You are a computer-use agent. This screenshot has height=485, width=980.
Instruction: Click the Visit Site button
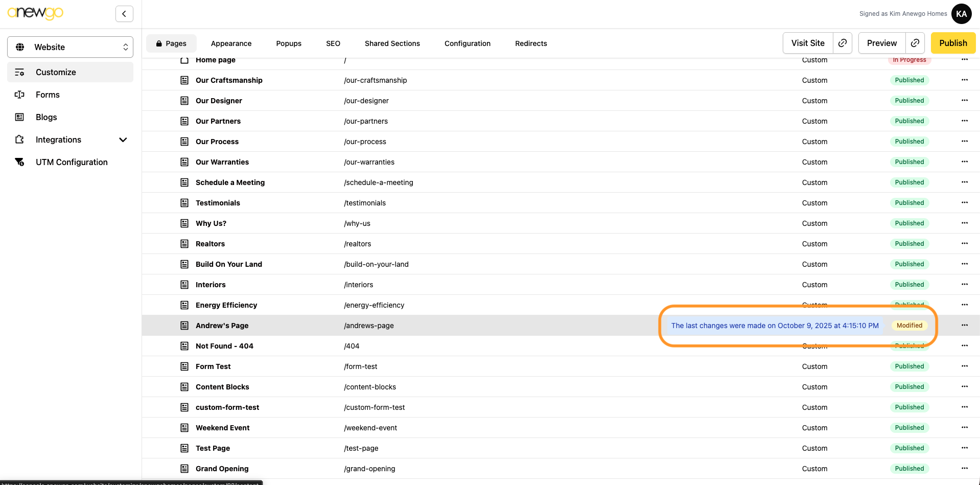coord(807,43)
